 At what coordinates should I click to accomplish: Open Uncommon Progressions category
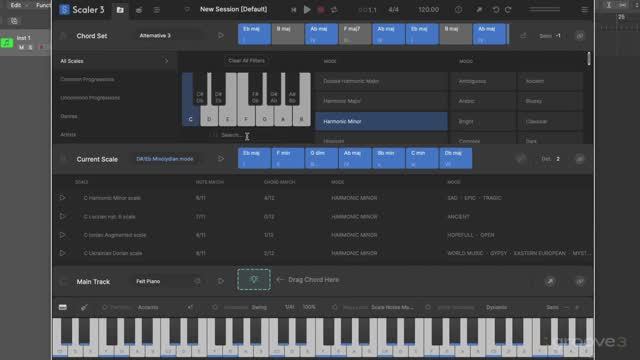pos(90,98)
